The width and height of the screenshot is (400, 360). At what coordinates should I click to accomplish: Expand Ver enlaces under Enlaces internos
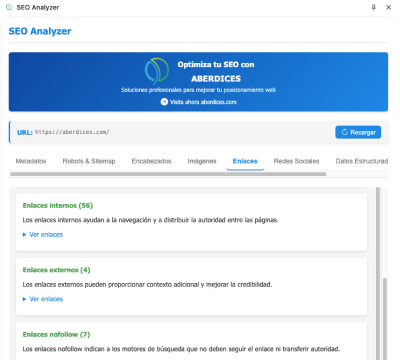point(43,235)
